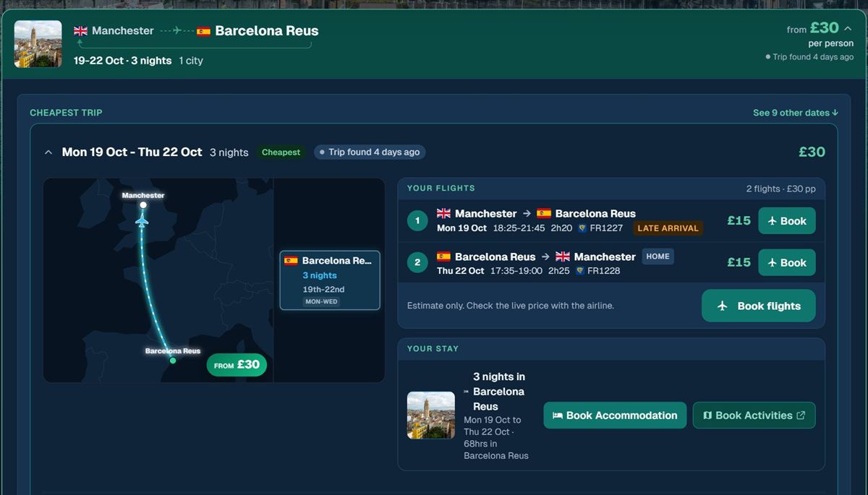
Task: Click flight number FR1227
Action: [606, 228]
